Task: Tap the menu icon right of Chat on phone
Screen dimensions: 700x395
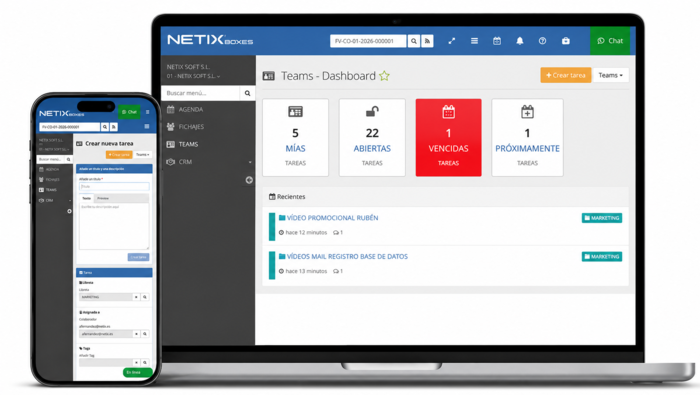Action: click(147, 112)
